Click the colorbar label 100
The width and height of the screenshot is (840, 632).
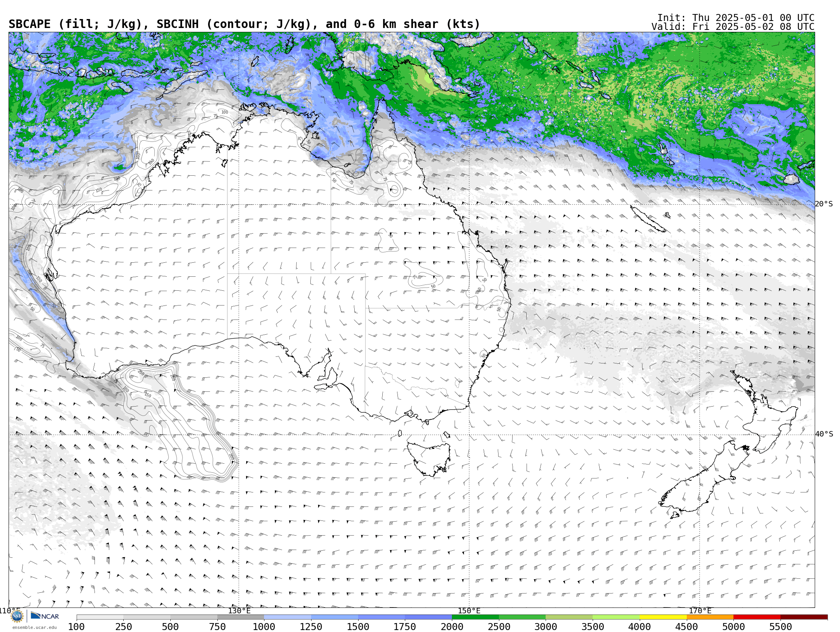[x=76, y=627]
